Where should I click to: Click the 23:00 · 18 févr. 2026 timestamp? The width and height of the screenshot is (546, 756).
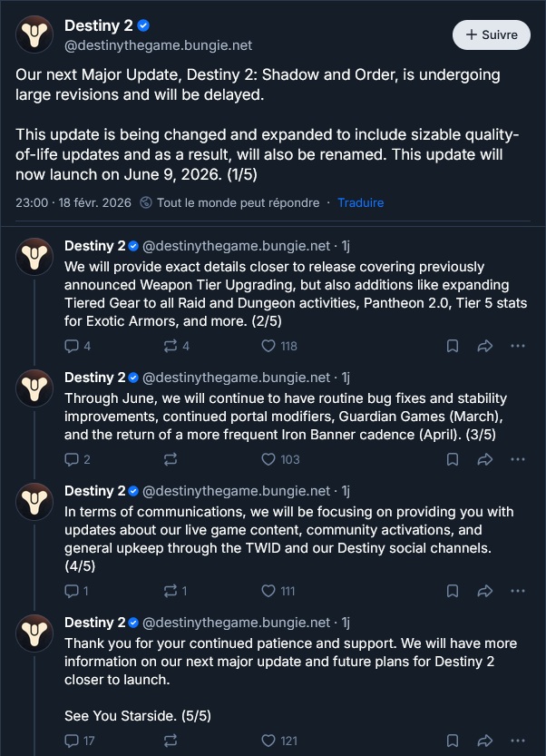[73, 202]
